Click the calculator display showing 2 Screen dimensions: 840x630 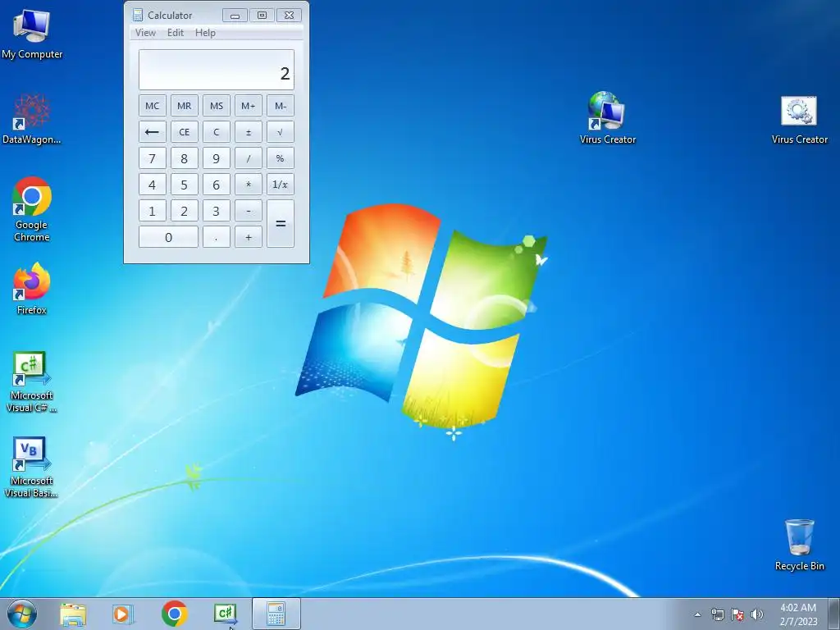[x=217, y=70]
